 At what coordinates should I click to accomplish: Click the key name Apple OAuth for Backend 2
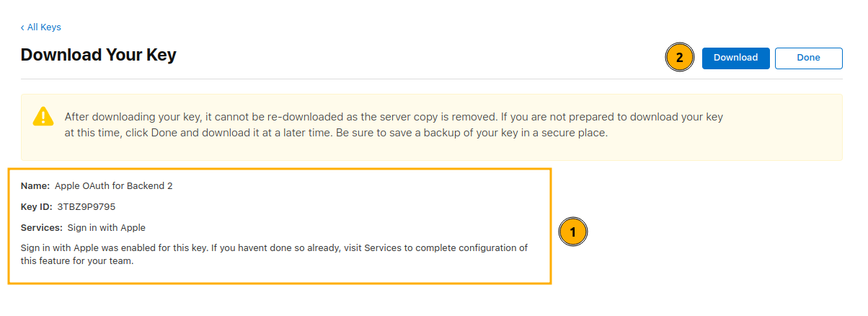(x=113, y=185)
